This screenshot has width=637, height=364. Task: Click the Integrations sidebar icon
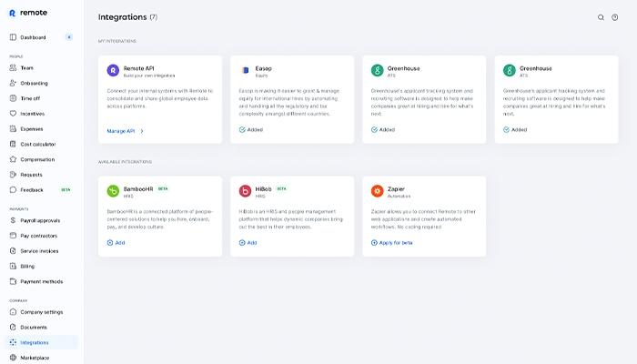[13, 342]
